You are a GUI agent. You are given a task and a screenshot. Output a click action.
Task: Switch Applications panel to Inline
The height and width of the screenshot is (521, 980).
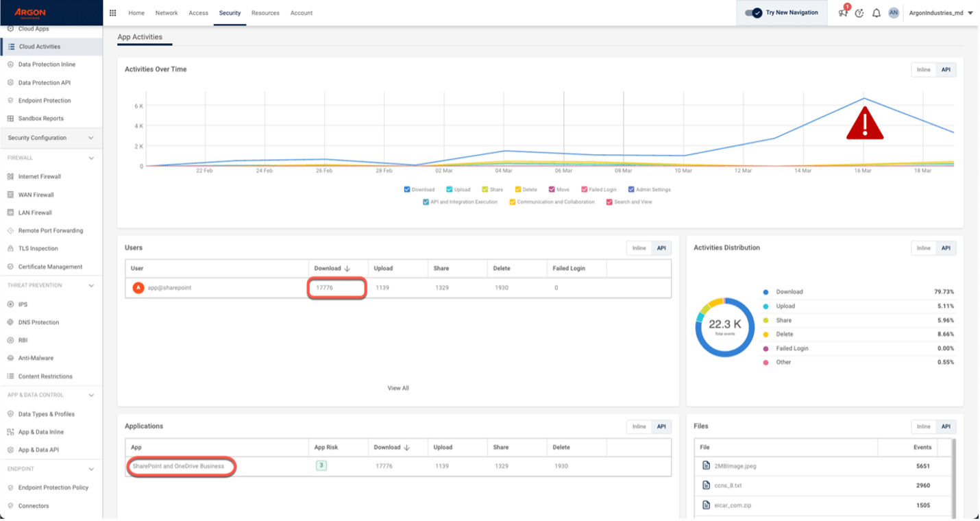pos(639,426)
